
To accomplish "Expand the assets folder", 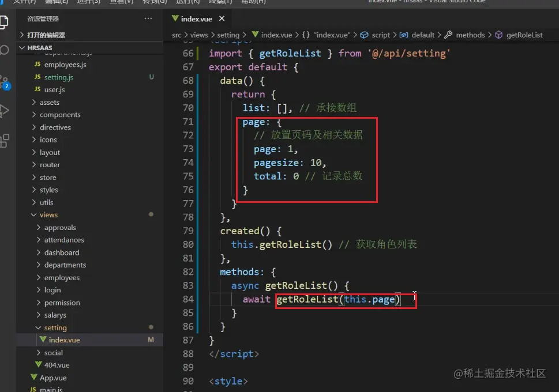I will [x=50, y=102].
